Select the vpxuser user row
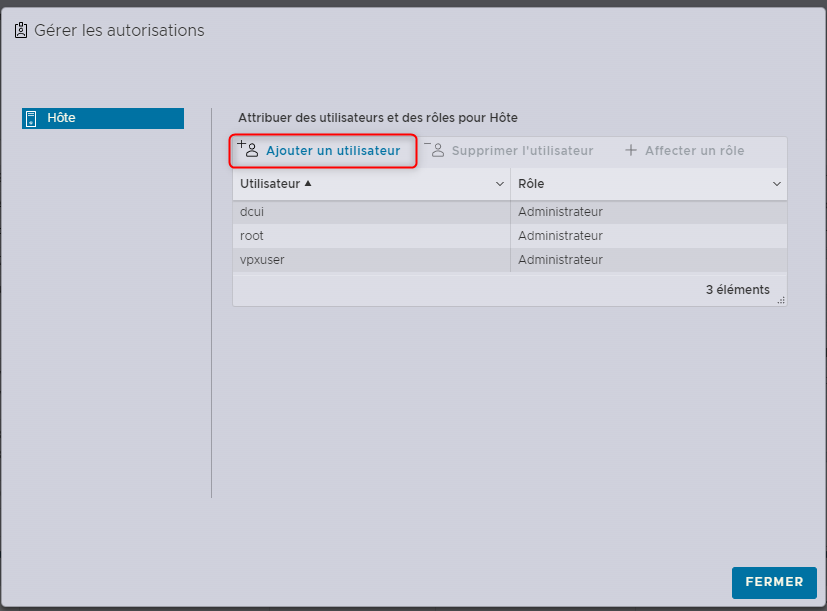 [260, 260]
